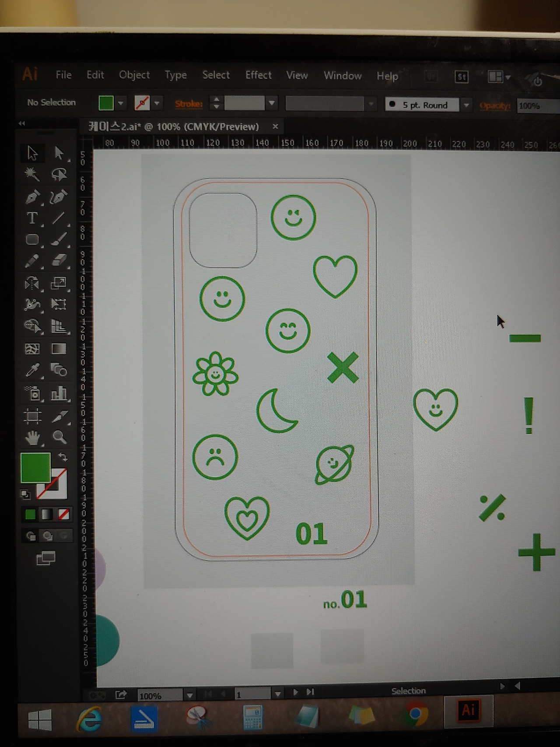
Task: Select the Curvature tool
Action: click(x=59, y=197)
